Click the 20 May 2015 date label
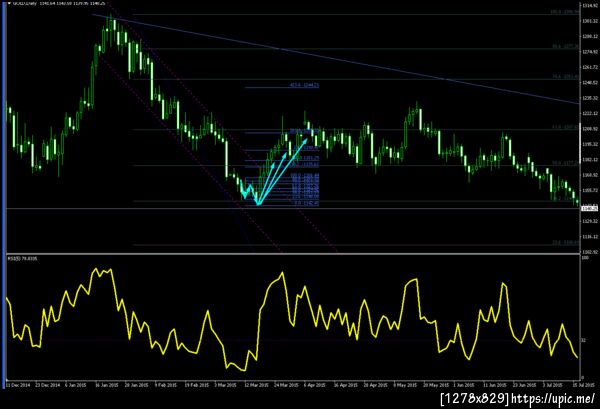600x409 pixels. click(x=435, y=385)
